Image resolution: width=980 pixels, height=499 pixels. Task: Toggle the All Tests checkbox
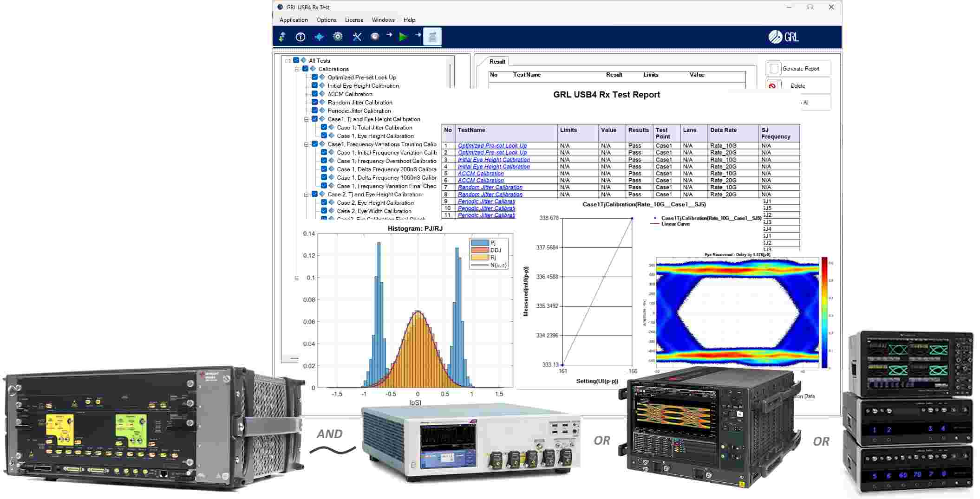coord(295,60)
